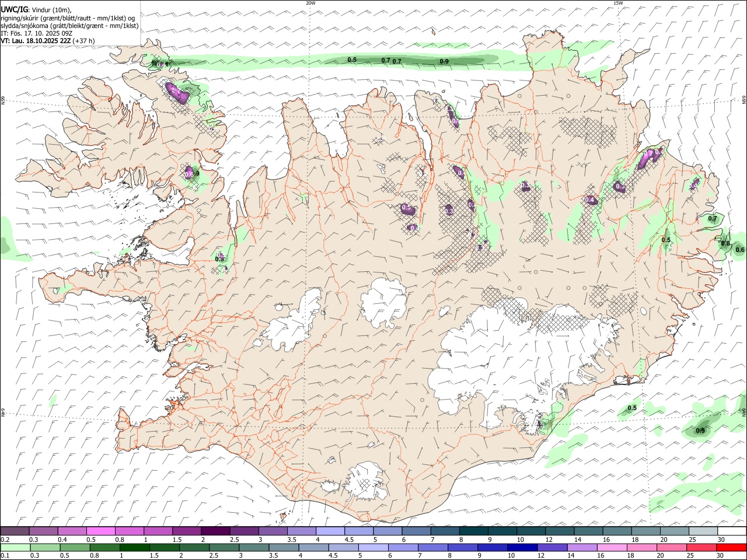Select the darkest purple 2 snow legend swatch
Image resolution: width=747 pixels, height=560 pixels.
coord(215,531)
